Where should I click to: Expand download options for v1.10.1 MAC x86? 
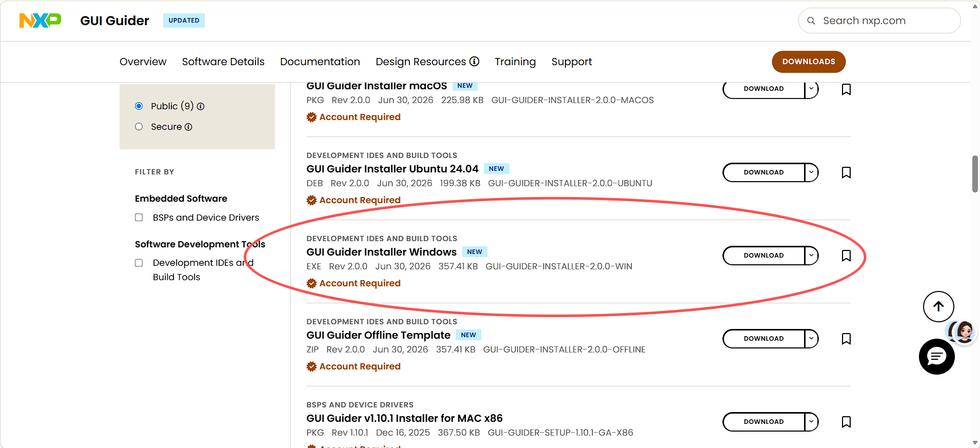[x=811, y=422]
